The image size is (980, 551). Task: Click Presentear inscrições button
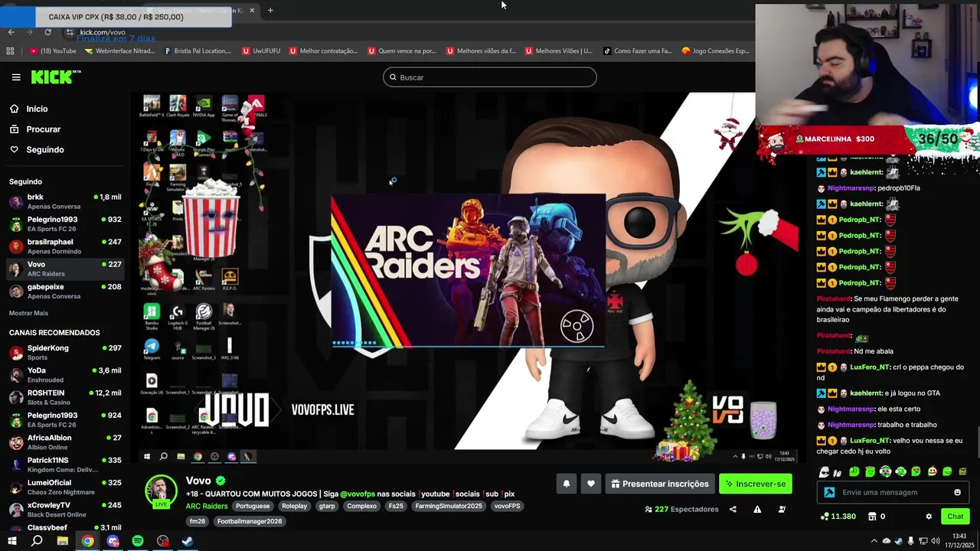pos(659,484)
